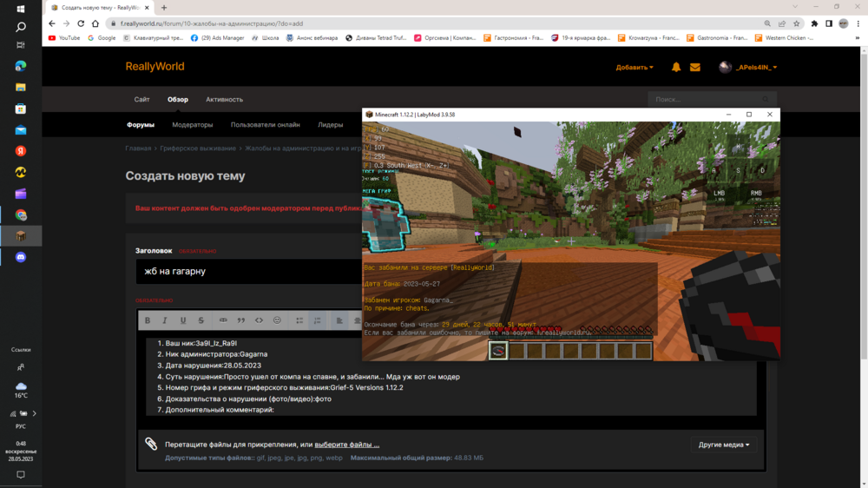Open the Windows Start menu
Viewport: 868px width, 488px height.
[21, 9]
